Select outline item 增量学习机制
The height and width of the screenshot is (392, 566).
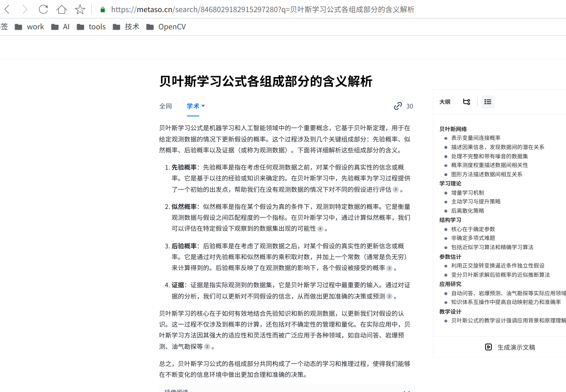[468, 193]
